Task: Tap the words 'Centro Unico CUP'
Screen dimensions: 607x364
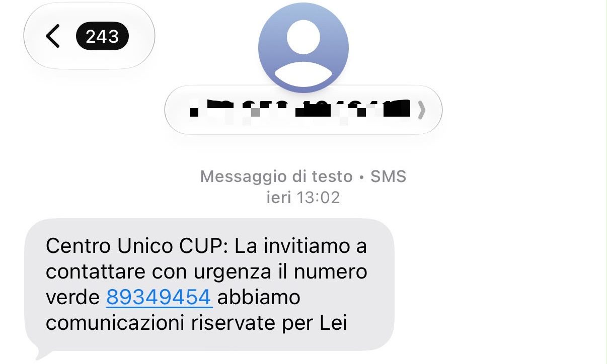Action: (137, 246)
